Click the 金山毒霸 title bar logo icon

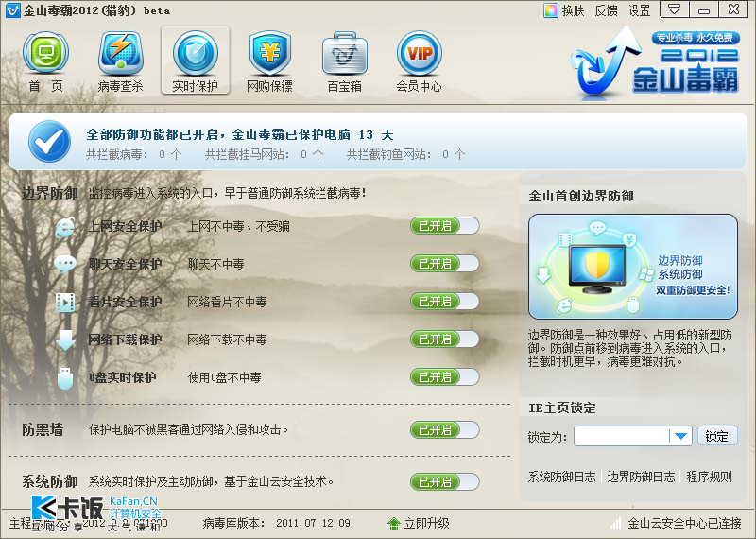click(12, 10)
